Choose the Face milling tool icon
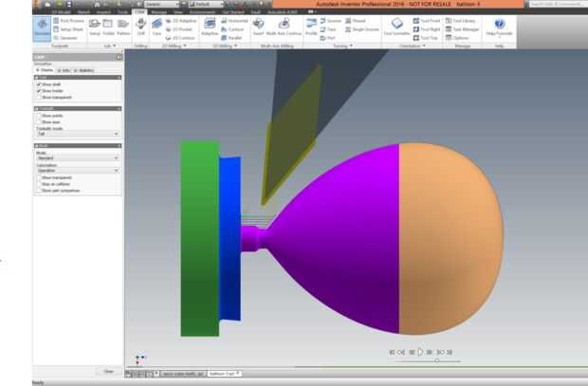The image size is (588, 386). [156, 27]
